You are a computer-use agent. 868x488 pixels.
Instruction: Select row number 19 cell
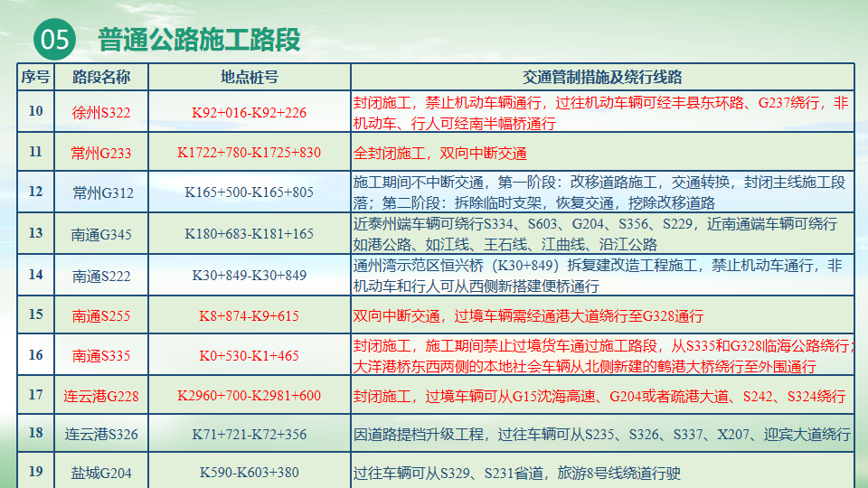[36, 472]
